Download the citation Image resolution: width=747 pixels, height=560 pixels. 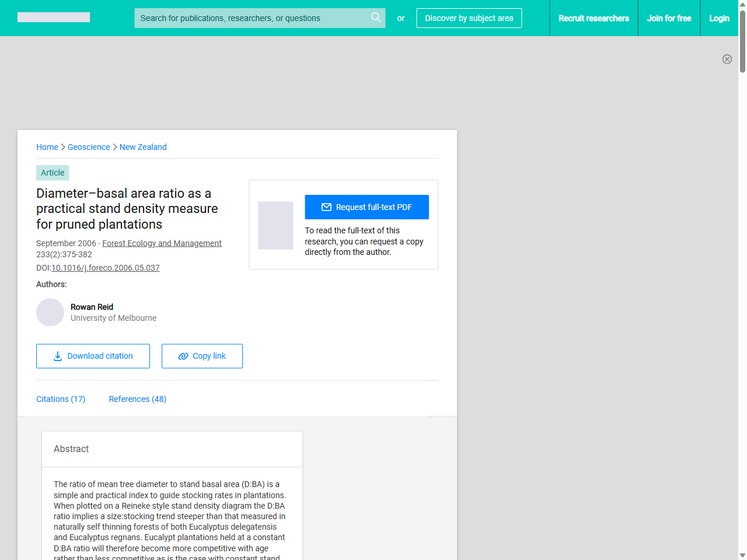[93, 356]
